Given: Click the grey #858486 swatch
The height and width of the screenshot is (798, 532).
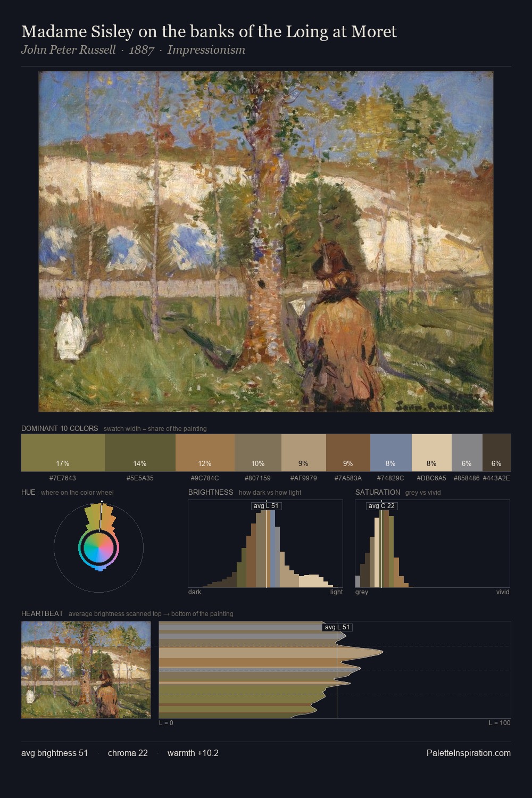Looking at the screenshot, I should [467, 453].
